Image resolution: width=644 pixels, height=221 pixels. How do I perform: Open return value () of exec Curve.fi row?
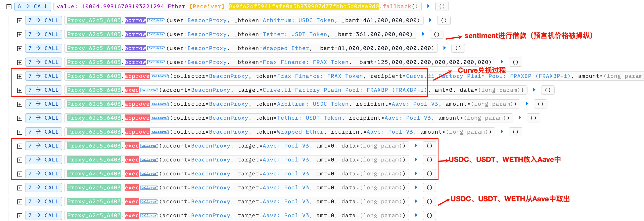tap(548, 90)
